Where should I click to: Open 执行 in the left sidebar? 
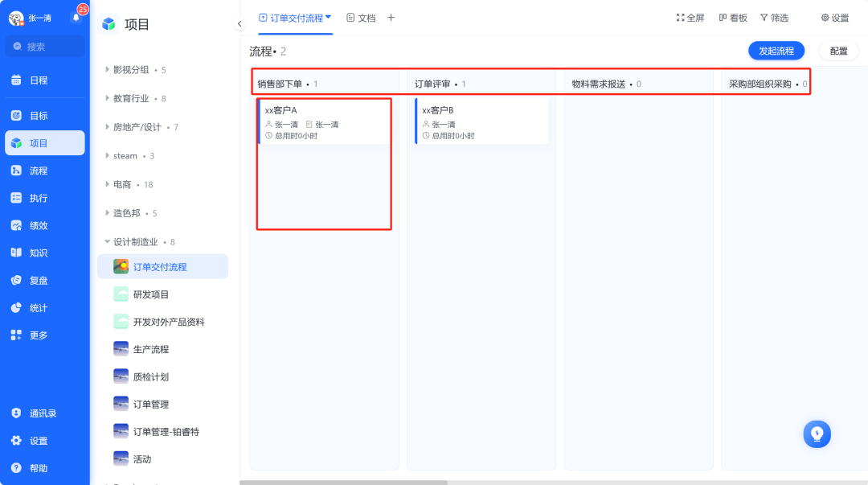pos(45,198)
